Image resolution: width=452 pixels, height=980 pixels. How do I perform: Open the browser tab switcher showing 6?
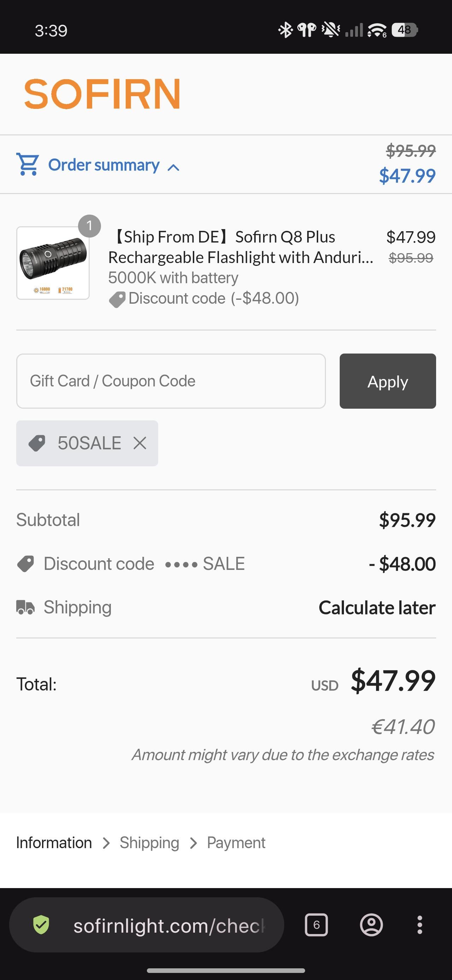pos(316,925)
